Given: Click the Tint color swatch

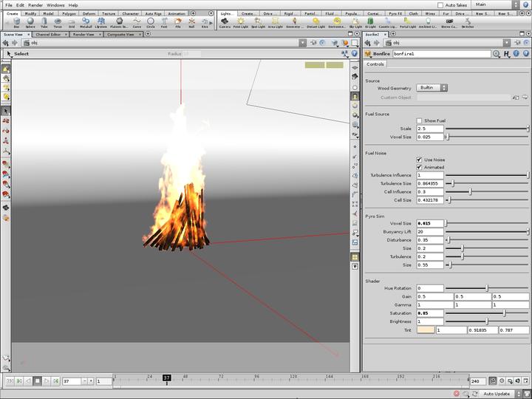Looking at the screenshot, I should [426, 330].
